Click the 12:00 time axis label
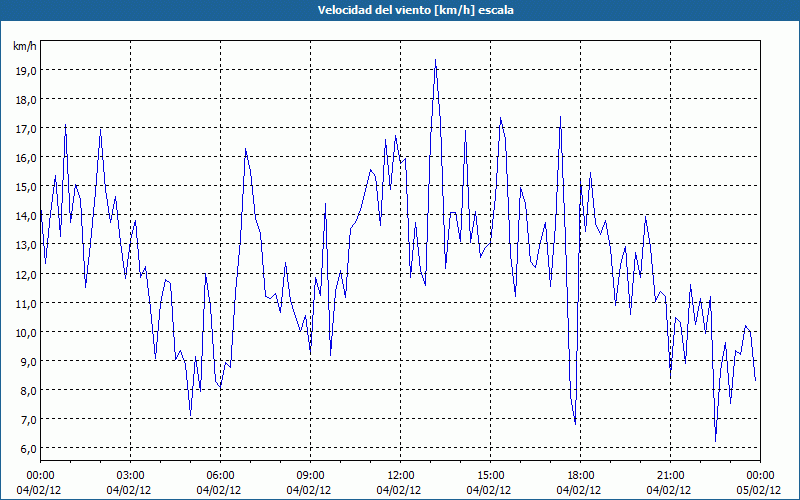This screenshot has width=800, height=500. [401, 476]
